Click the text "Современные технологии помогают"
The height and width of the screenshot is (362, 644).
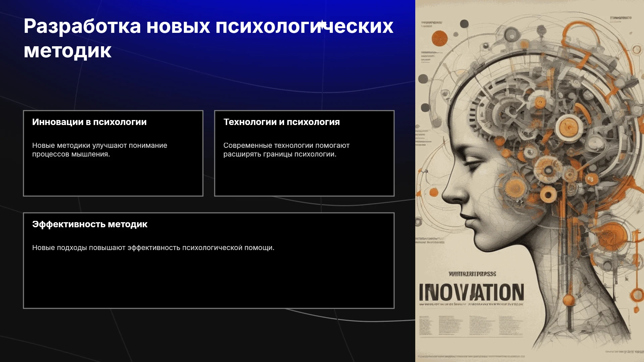click(286, 145)
